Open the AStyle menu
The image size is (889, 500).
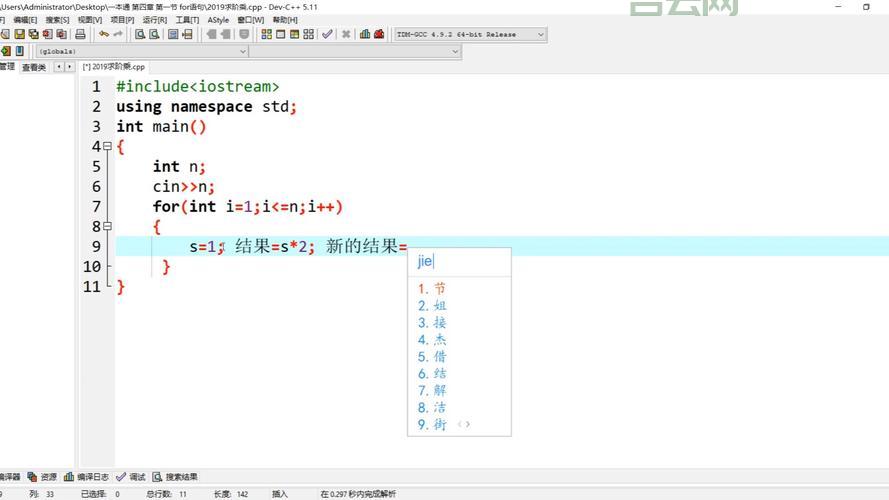point(218,20)
